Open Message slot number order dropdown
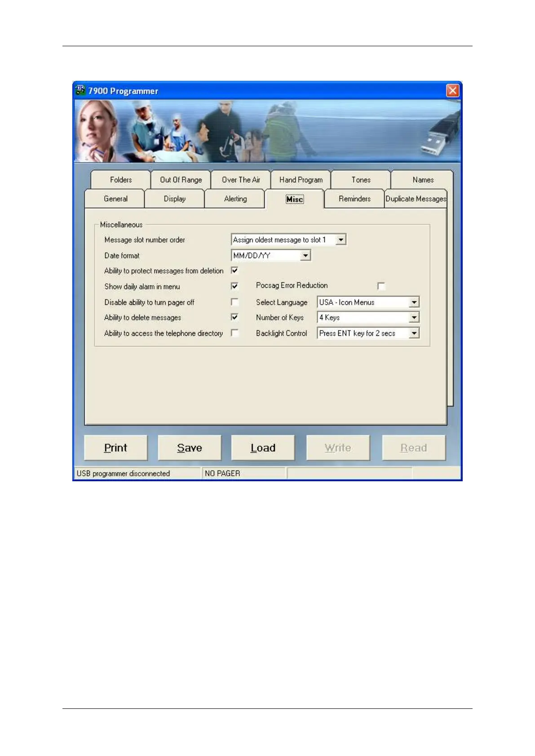The height and width of the screenshot is (756, 535). click(x=341, y=240)
